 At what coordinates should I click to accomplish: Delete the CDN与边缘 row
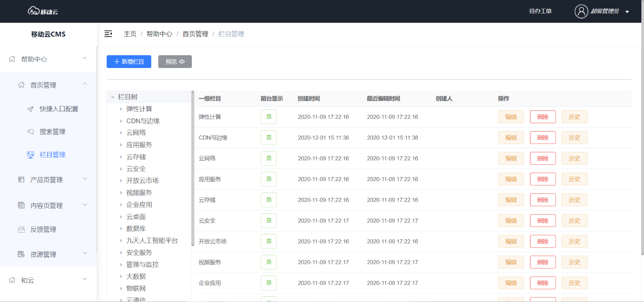[542, 138]
